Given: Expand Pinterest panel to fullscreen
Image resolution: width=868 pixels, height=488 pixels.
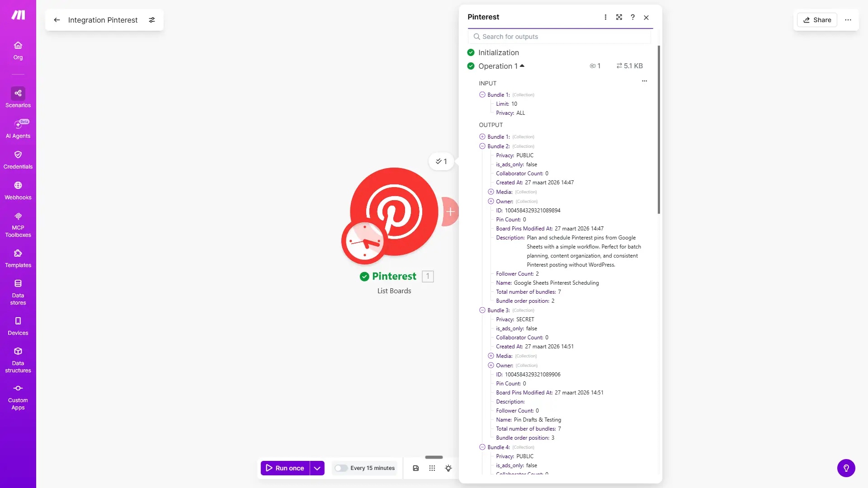Looking at the screenshot, I should click(x=619, y=17).
